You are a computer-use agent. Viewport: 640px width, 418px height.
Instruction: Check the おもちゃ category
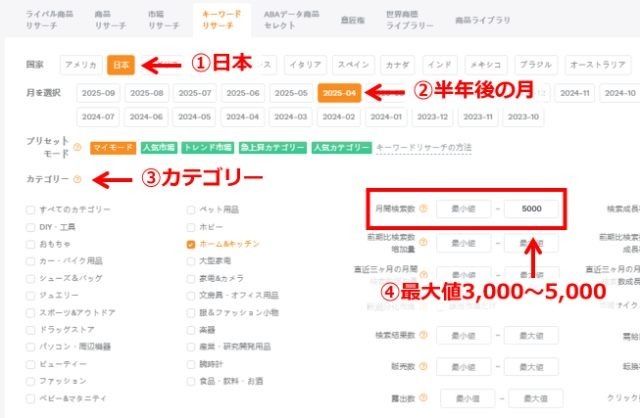(30, 244)
